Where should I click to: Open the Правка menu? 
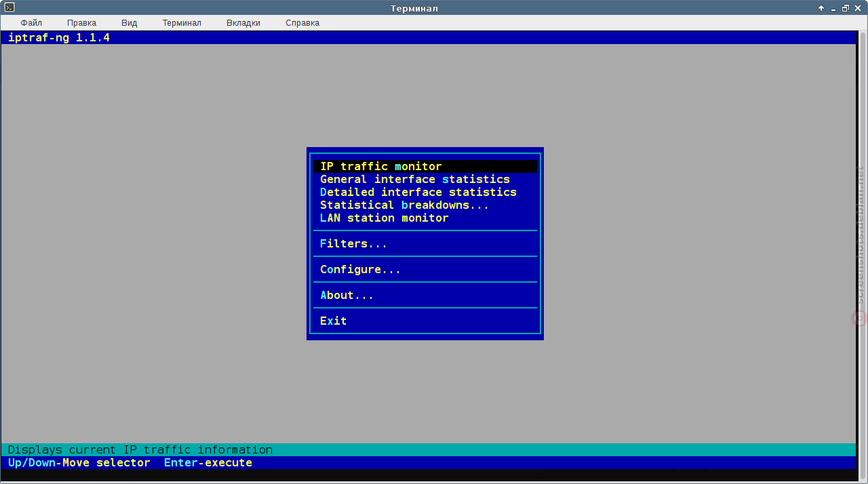tap(81, 22)
